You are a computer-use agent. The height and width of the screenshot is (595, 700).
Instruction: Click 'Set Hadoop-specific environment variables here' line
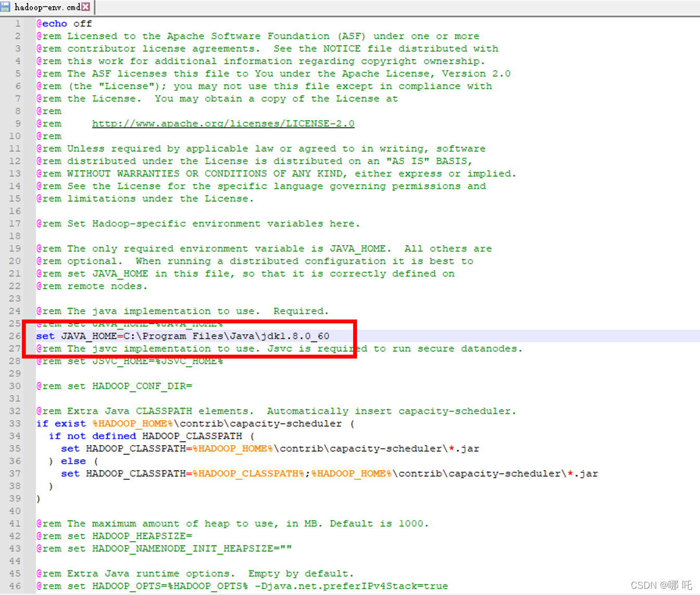[198, 223]
